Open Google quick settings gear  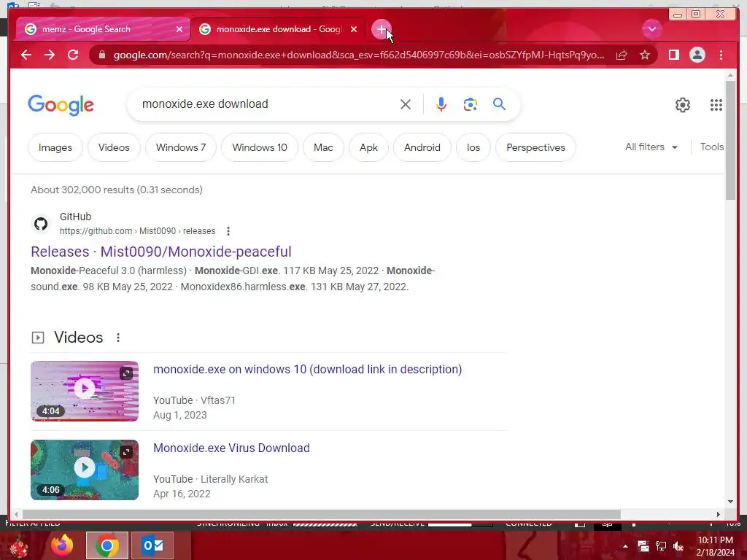(683, 105)
